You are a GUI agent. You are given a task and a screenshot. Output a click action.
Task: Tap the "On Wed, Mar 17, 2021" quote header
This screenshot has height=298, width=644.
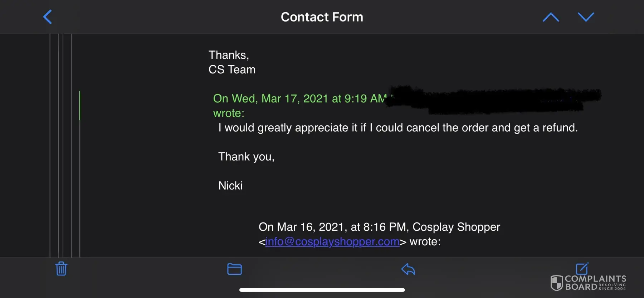point(299,98)
